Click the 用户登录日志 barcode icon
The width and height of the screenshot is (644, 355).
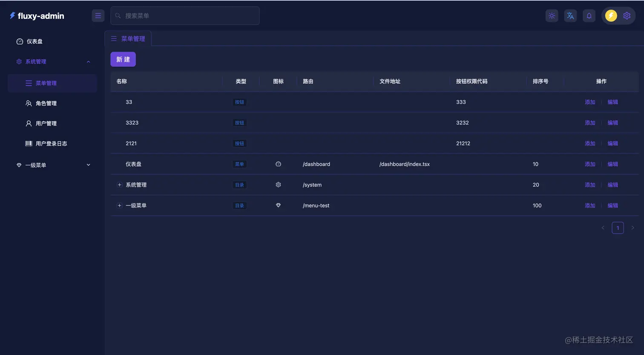29,143
